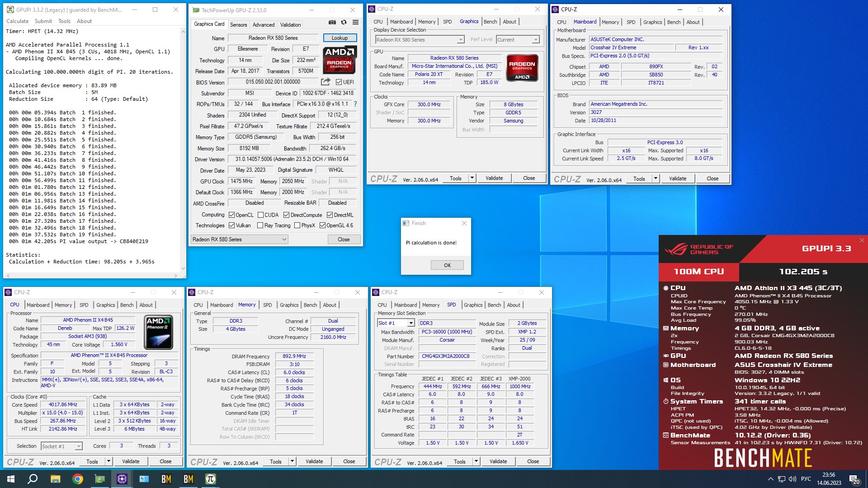This screenshot has width=868, height=488.
Task: Show hidden system tray icons chevron
Action: pos(770,479)
